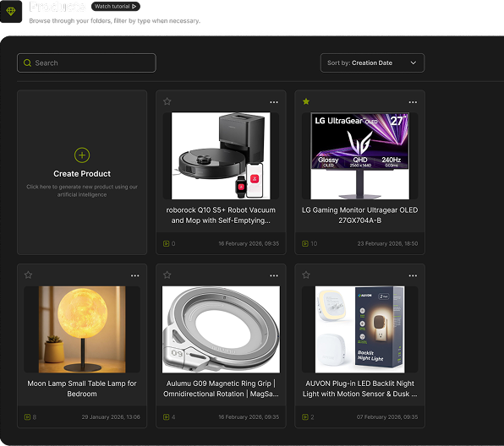Favorite the AUVON Night Light star
This screenshot has height=446, width=504.
point(306,275)
